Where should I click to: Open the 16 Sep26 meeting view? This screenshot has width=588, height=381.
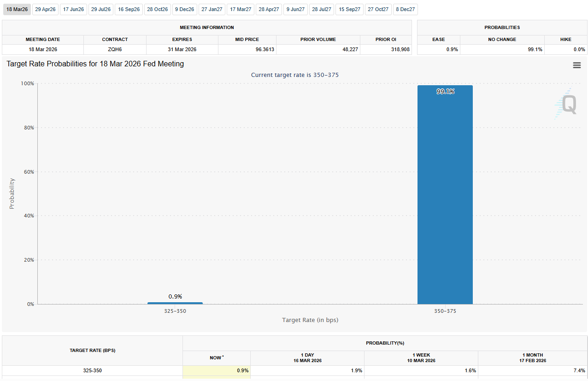tap(129, 9)
